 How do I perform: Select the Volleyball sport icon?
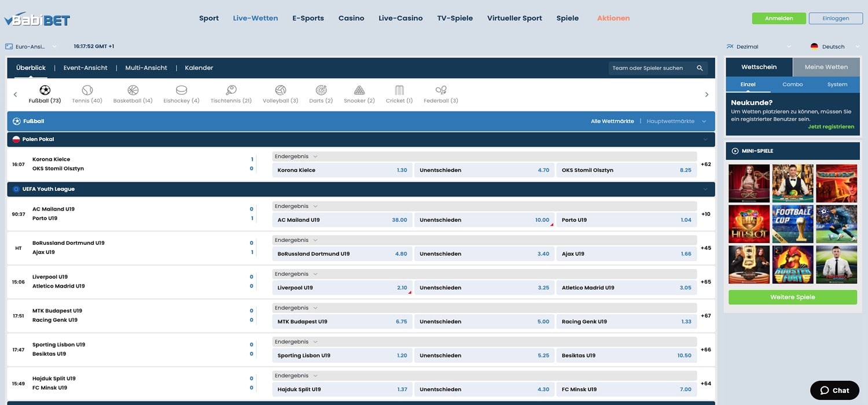[281, 90]
